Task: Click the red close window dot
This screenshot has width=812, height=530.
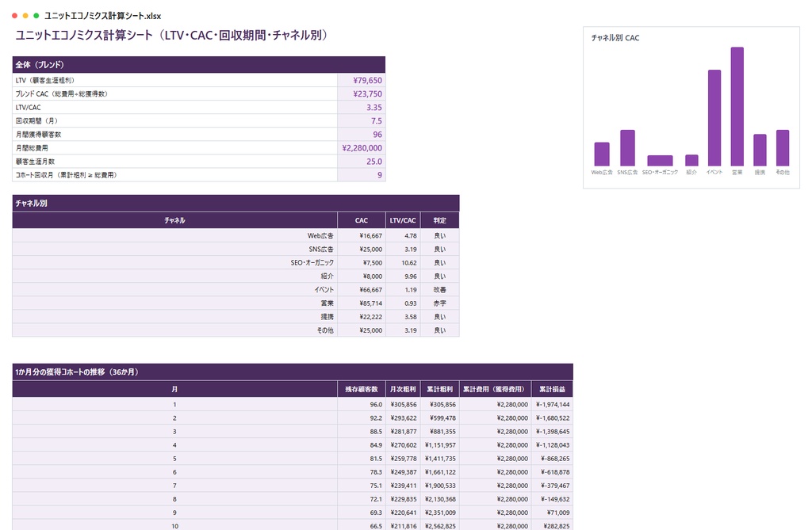Action: pyautogui.click(x=14, y=16)
